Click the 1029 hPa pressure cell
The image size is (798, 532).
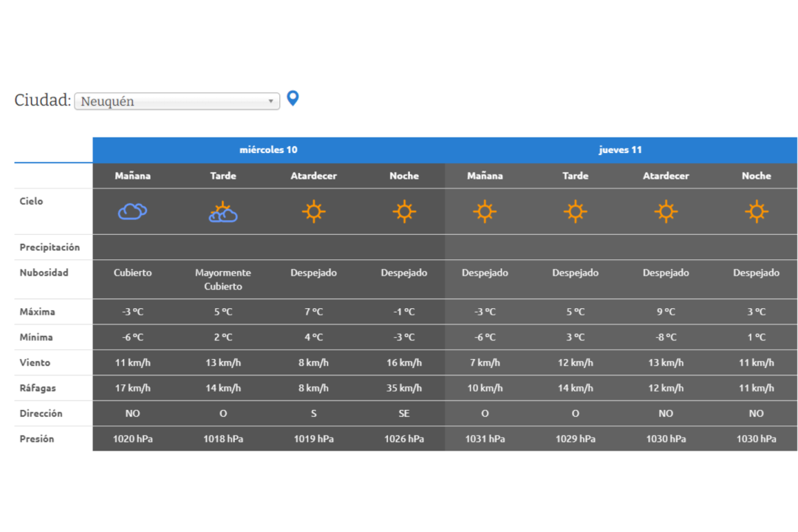575,439
